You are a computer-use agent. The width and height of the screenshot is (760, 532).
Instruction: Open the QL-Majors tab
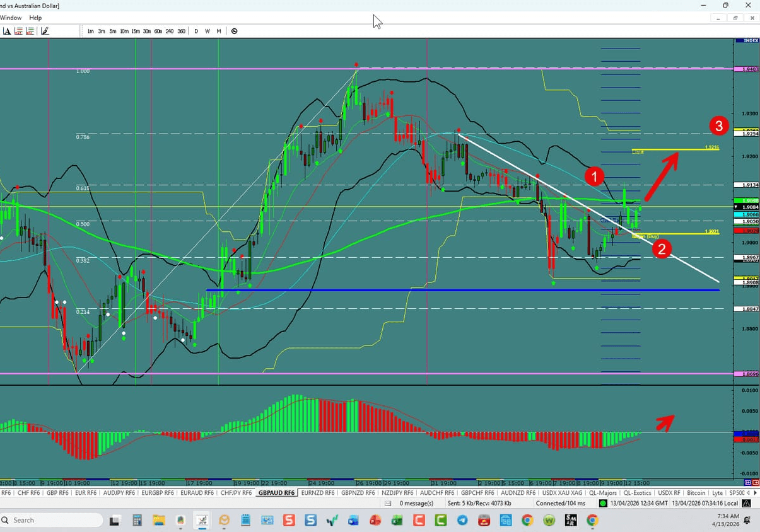(x=604, y=493)
